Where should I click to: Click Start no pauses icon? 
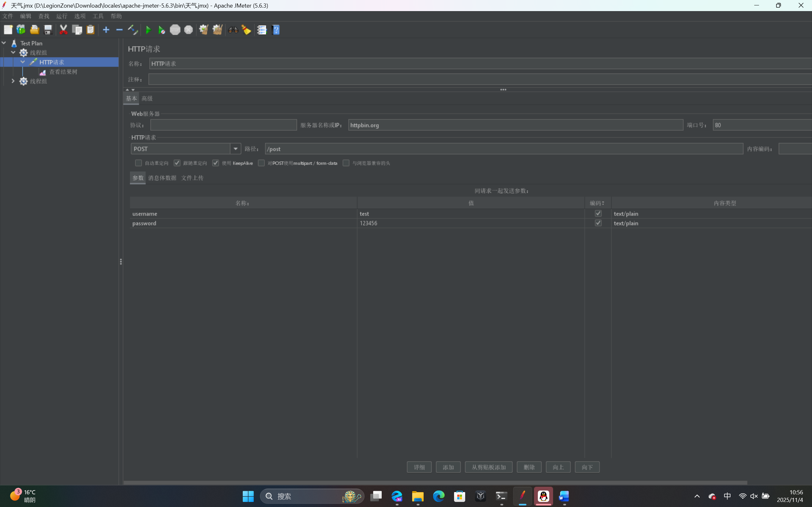[162, 30]
